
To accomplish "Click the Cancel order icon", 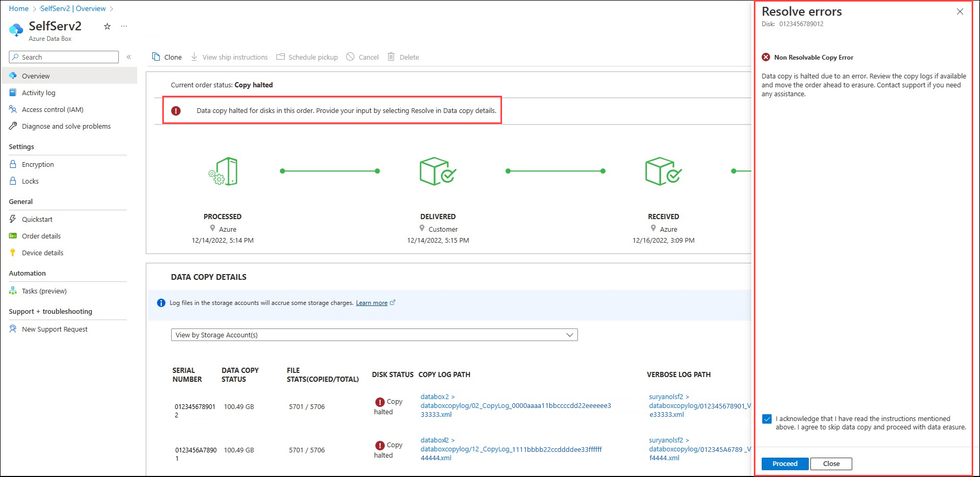I will (350, 57).
